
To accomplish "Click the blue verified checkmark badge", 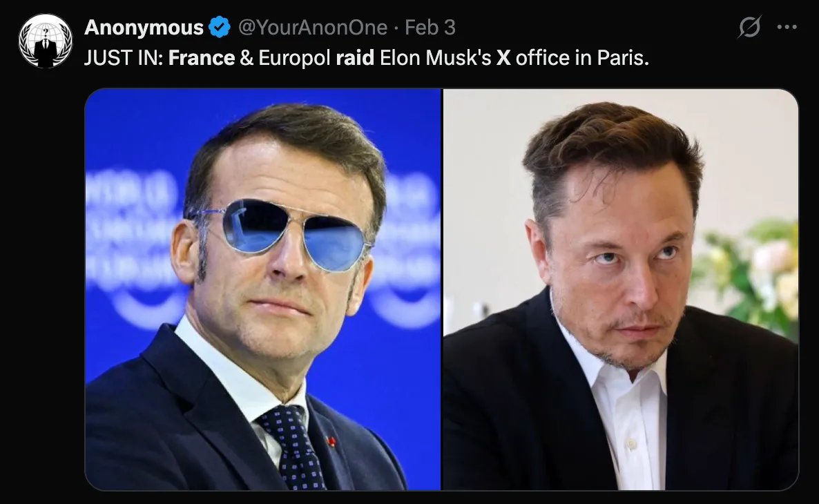I will (x=220, y=27).
